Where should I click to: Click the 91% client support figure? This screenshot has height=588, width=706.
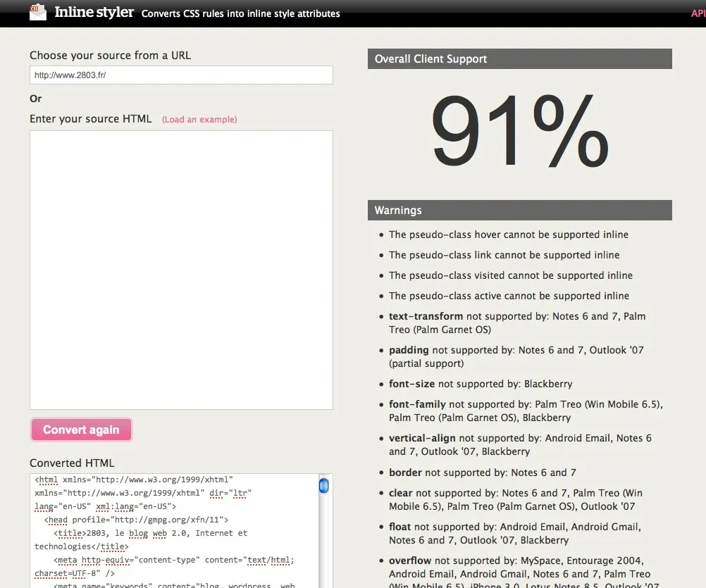pyautogui.click(x=520, y=131)
